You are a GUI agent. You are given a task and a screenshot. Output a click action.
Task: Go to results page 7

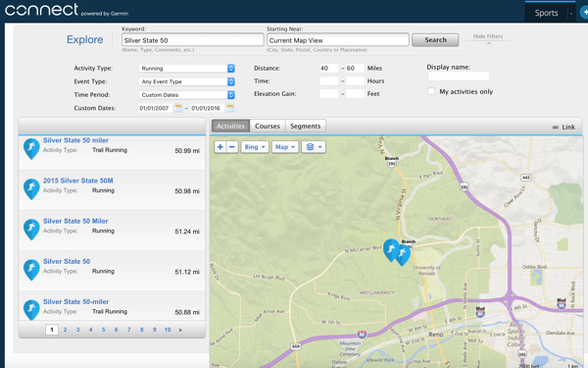click(128, 330)
